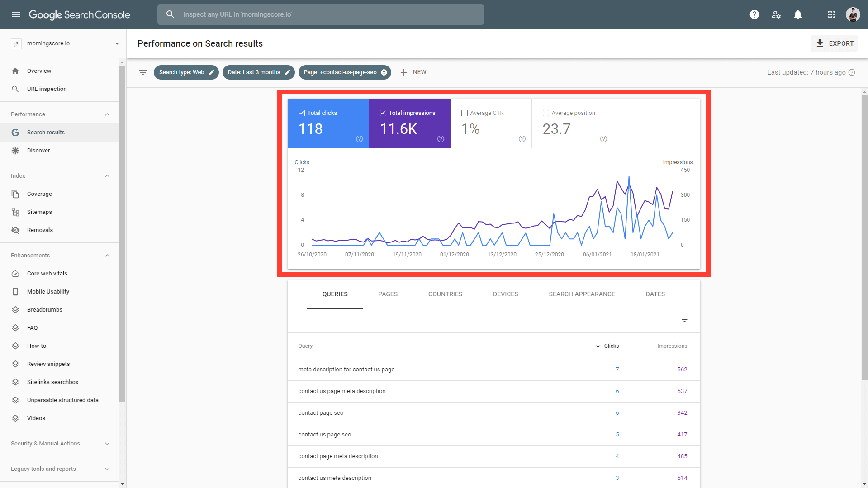The width and height of the screenshot is (868, 488).
Task: Click the Export button
Action: pos(835,43)
